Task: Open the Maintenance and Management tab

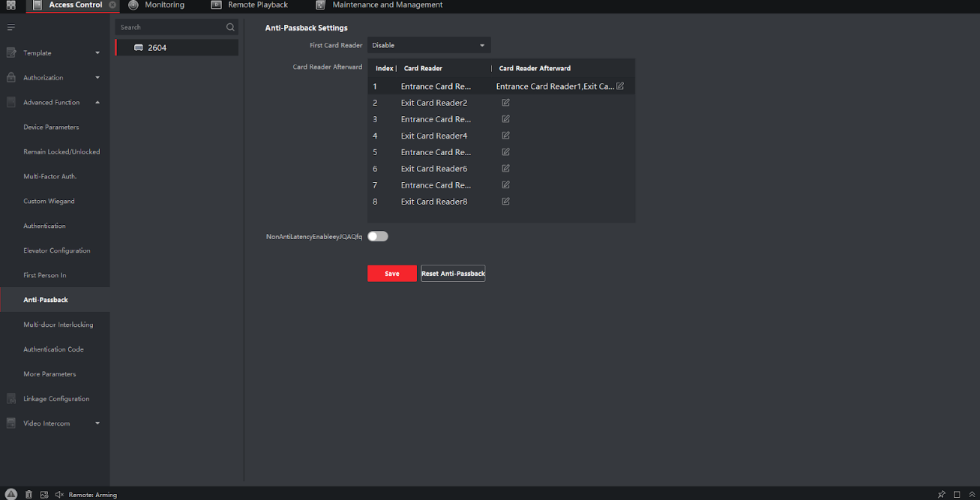Action: click(x=387, y=5)
